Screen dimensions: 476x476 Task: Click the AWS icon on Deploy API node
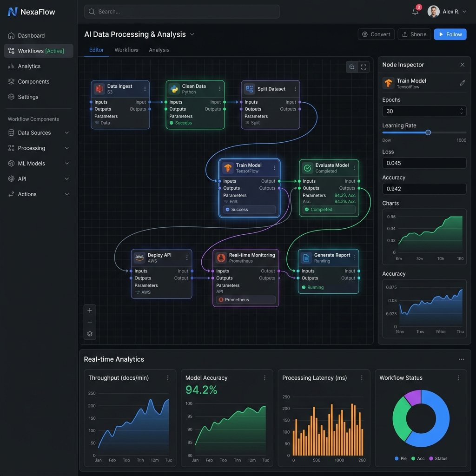(x=139, y=258)
